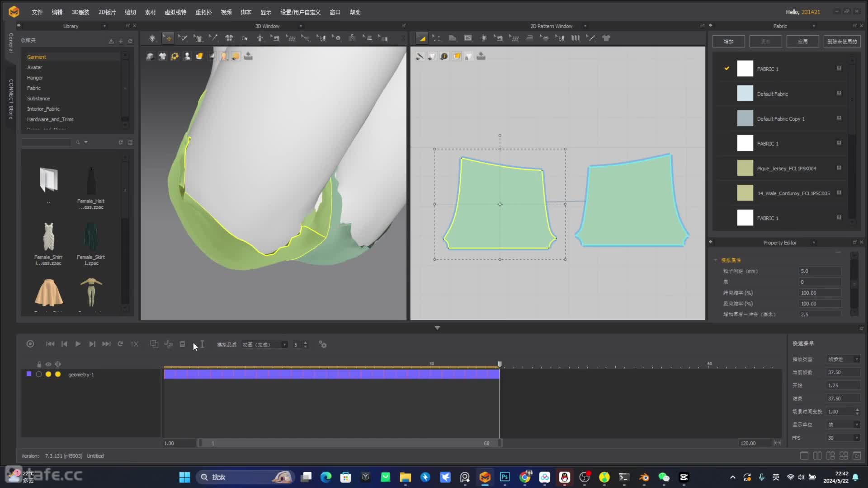Click the 增加 button in Fabric panel

pos(728,42)
